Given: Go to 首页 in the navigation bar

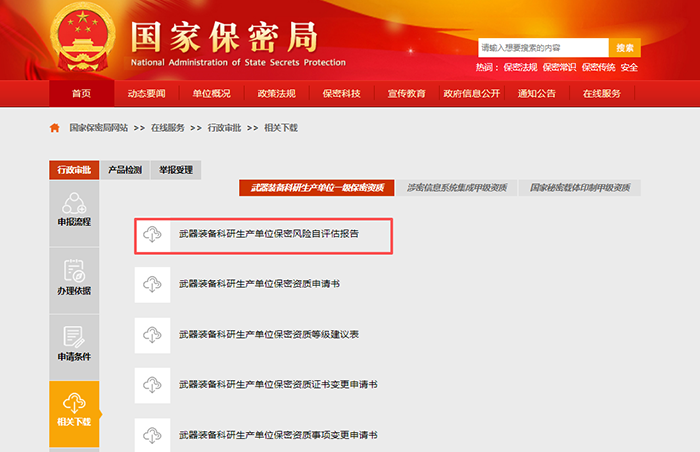Looking at the screenshot, I should pos(81,94).
